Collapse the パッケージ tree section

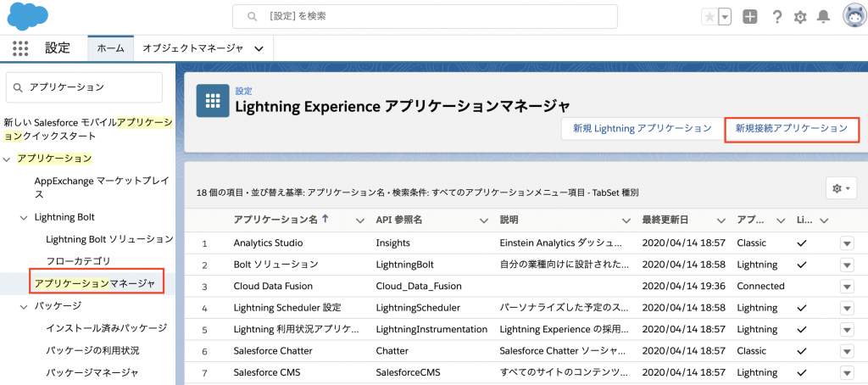click(24, 305)
